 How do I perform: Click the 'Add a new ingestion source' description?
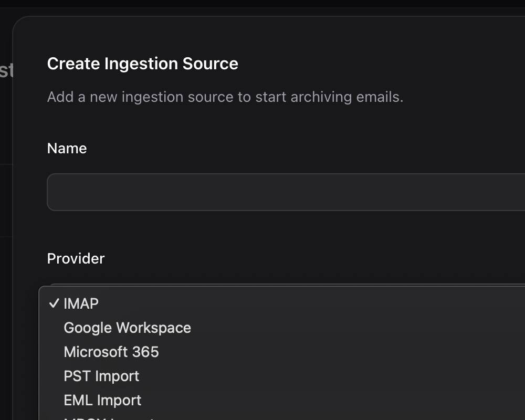(x=225, y=97)
